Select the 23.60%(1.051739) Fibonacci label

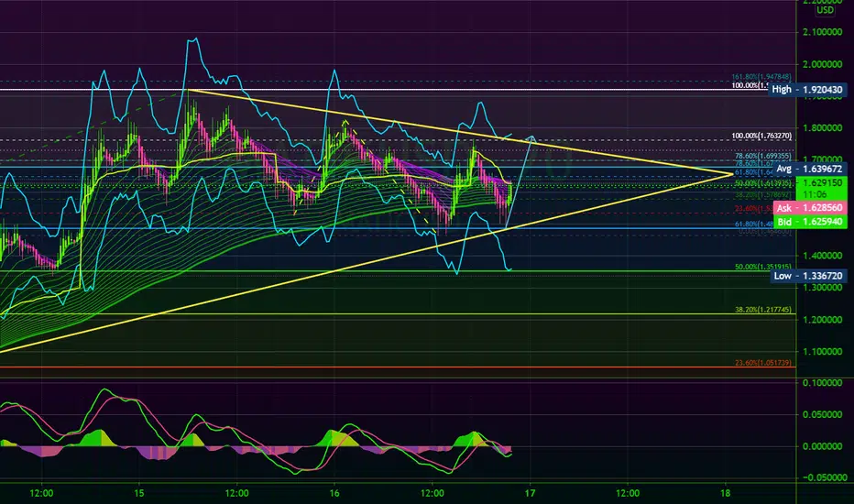coord(763,363)
